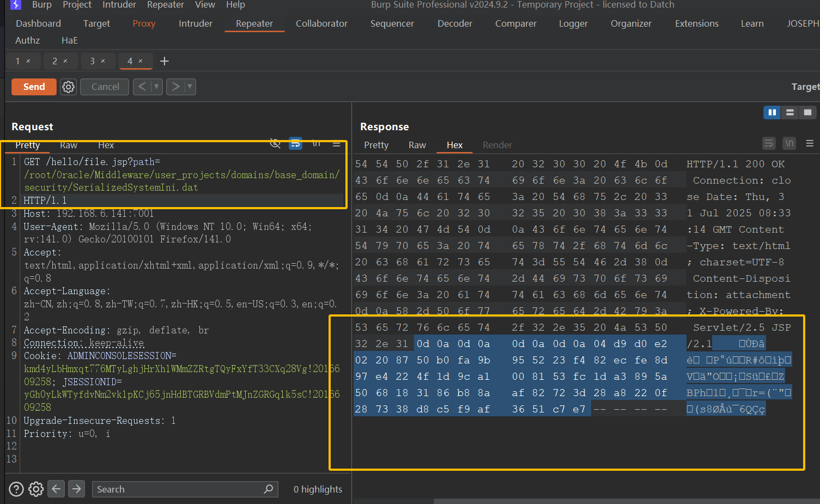Image resolution: width=820 pixels, height=504 pixels.
Task: Switch to the Learn tab
Action: click(x=752, y=23)
